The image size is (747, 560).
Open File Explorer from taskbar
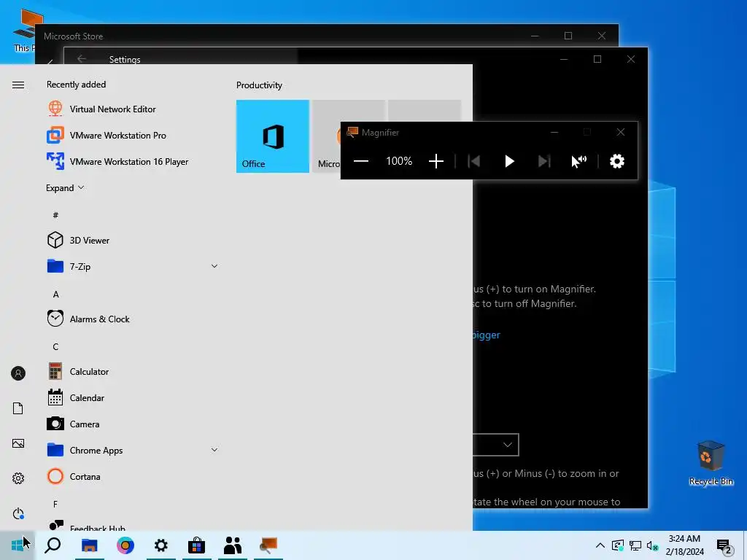[x=89, y=545]
